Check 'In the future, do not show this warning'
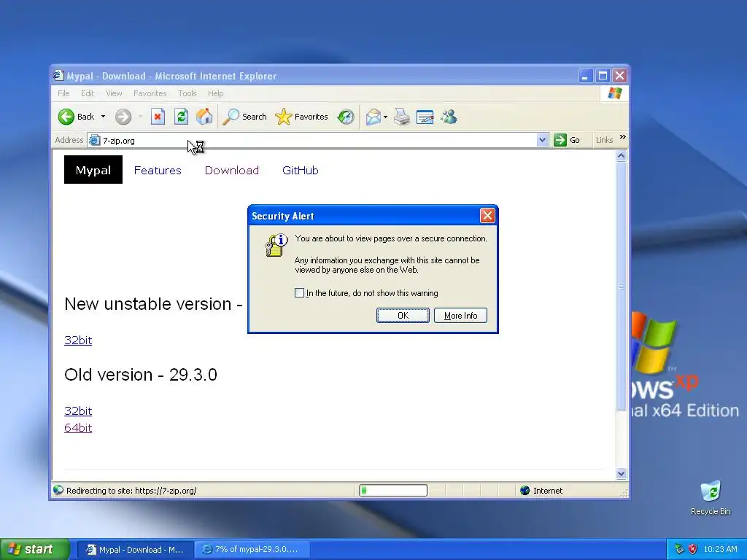 coord(299,293)
